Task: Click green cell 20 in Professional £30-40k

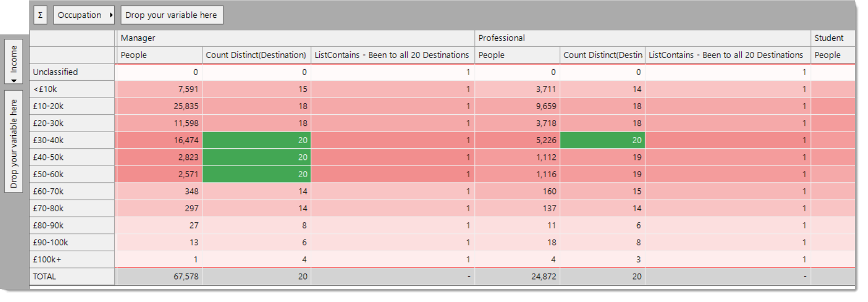Action: [x=602, y=141]
